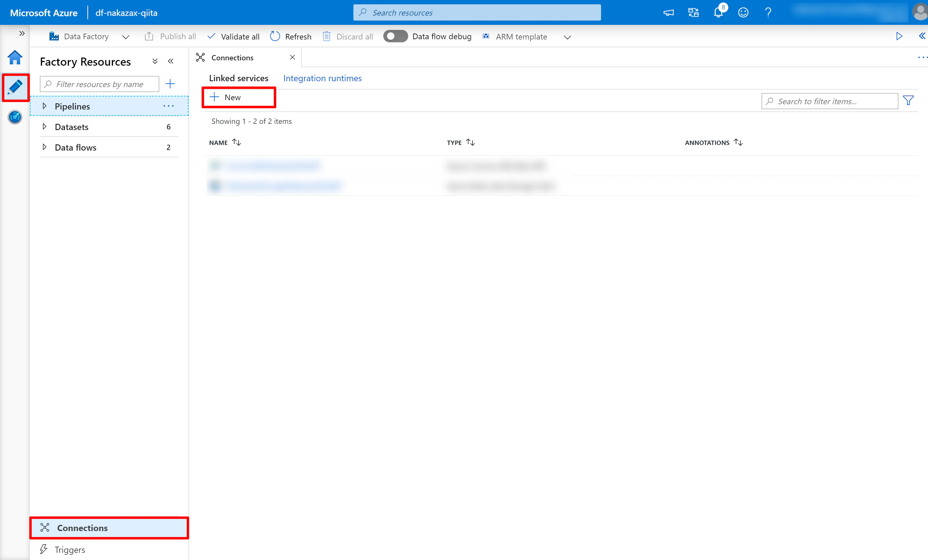Toggle Data flow debug switch

(395, 36)
